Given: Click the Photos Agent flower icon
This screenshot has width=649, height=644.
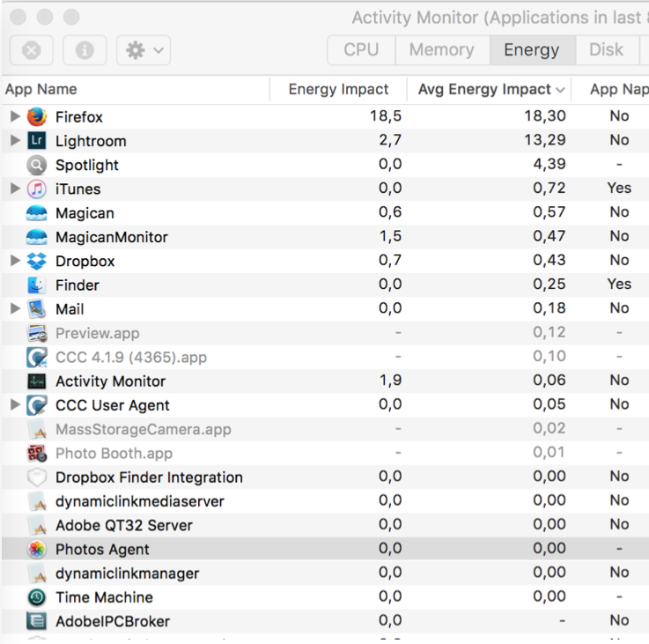Looking at the screenshot, I should (37, 549).
